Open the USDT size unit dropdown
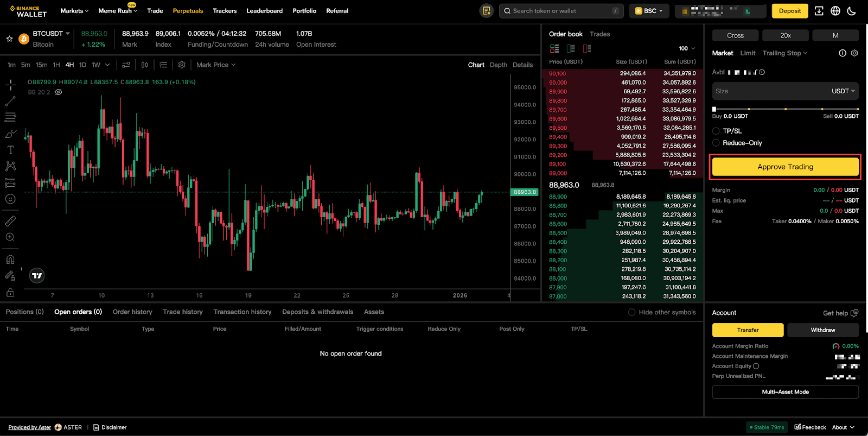Screen dimensions: 868x436 coord(843,91)
